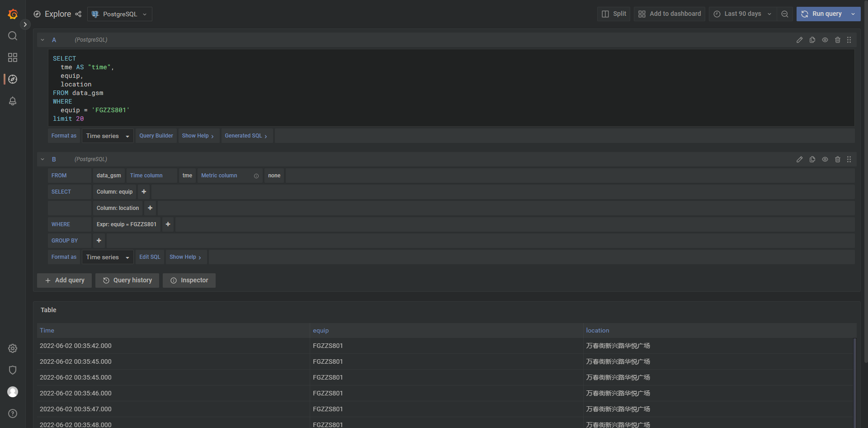The width and height of the screenshot is (868, 428).
Task: Open Query history
Action: pyautogui.click(x=127, y=281)
